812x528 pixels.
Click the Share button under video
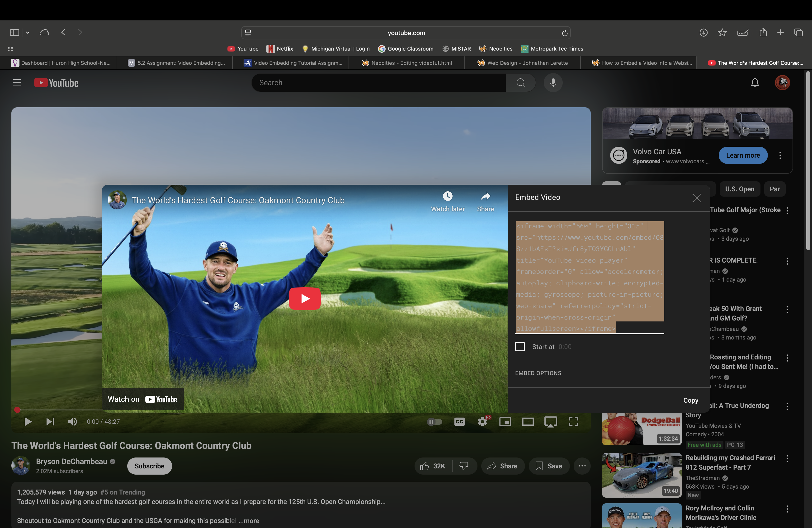pyautogui.click(x=503, y=466)
